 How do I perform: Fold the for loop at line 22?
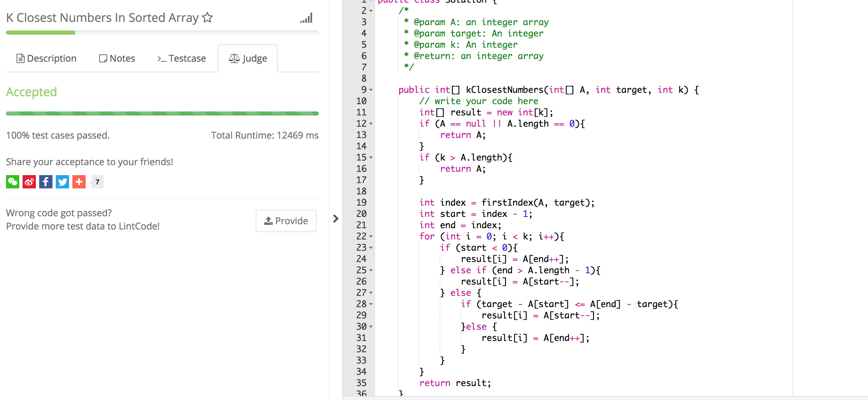pos(371,236)
